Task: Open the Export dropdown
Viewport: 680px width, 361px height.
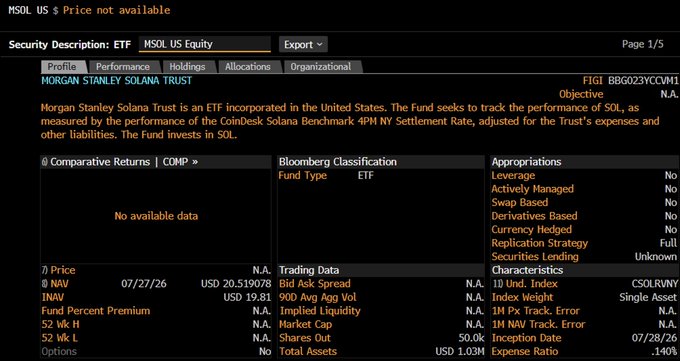Action: click(x=303, y=44)
